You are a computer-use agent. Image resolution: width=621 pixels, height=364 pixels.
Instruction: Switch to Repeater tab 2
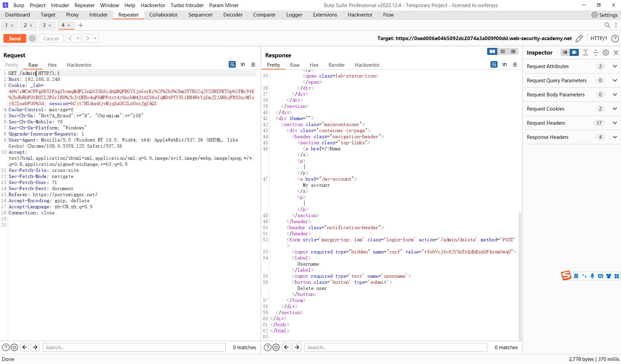click(x=26, y=25)
